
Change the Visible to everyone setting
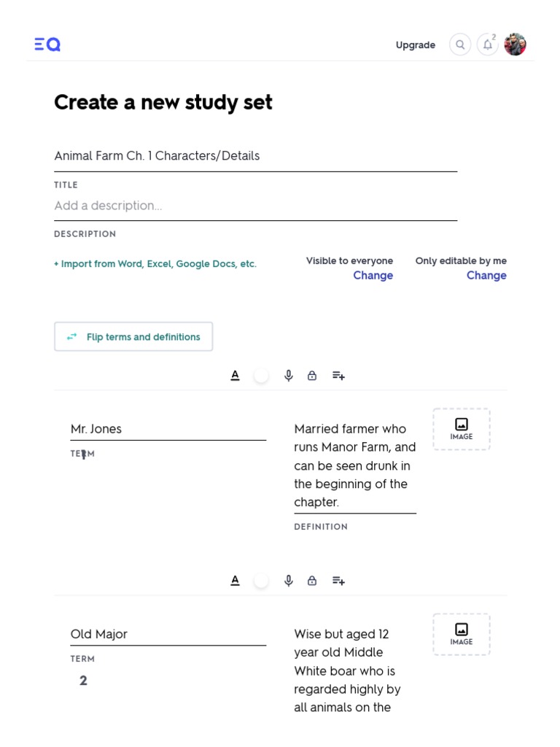373,276
